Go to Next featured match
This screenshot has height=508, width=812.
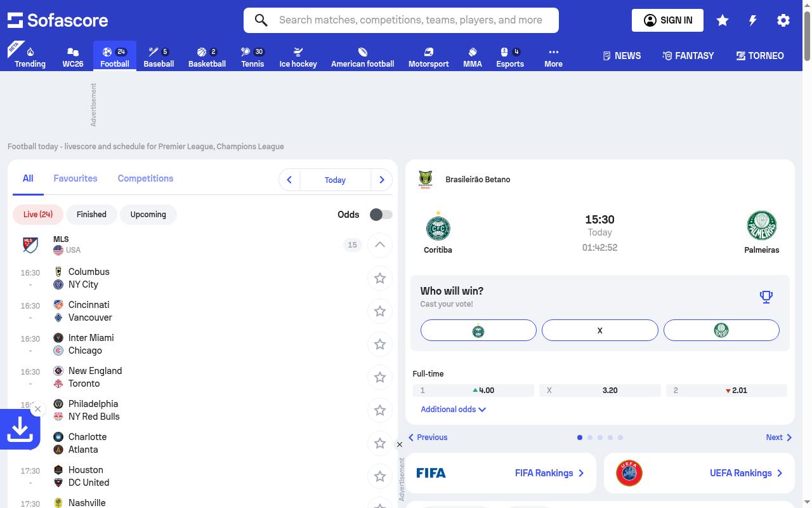click(x=779, y=438)
